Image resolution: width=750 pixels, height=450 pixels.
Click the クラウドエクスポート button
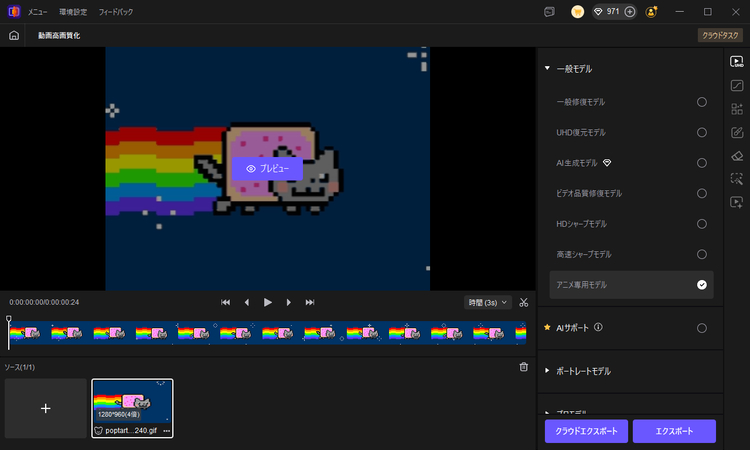coord(586,431)
